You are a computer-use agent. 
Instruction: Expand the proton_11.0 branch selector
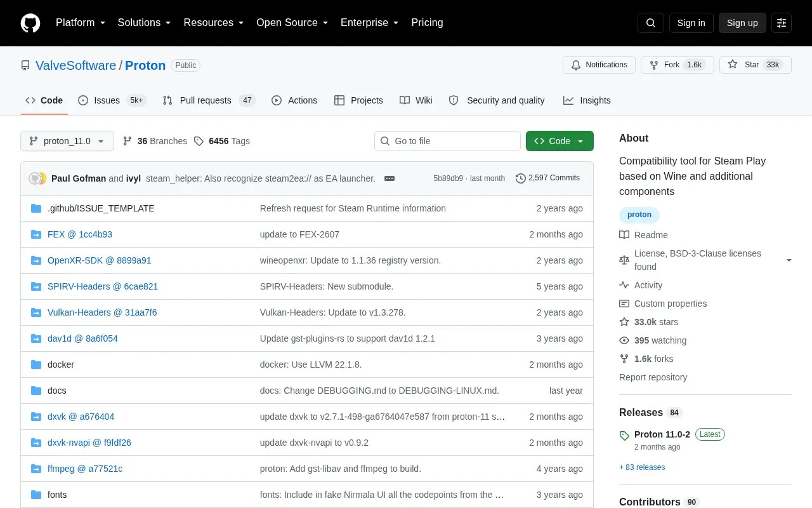[67, 141]
